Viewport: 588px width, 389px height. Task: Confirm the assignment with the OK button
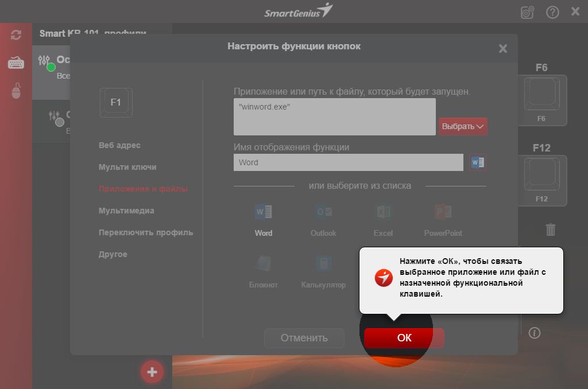(x=404, y=338)
